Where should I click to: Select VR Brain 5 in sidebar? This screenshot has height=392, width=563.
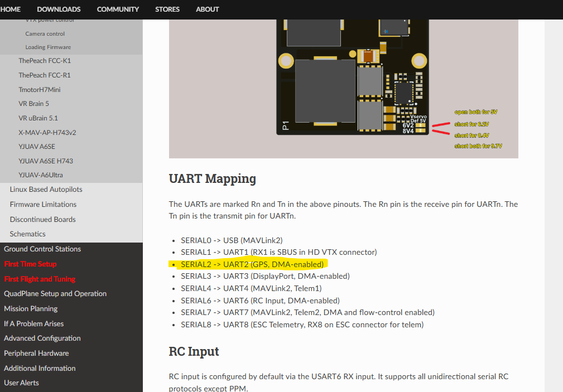pyautogui.click(x=34, y=104)
